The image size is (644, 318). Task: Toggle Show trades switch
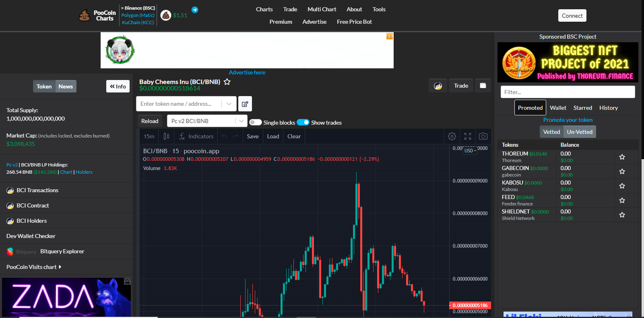(303, 122)
